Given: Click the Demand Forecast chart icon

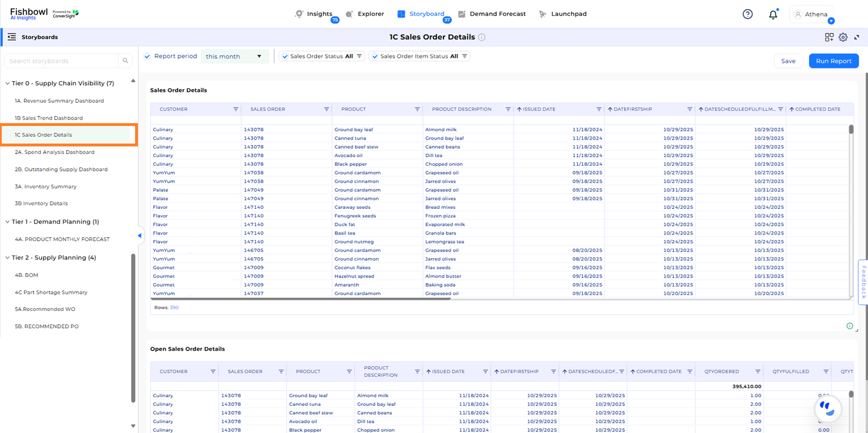Looking at the screenshot, I should [x=463, y=14].
